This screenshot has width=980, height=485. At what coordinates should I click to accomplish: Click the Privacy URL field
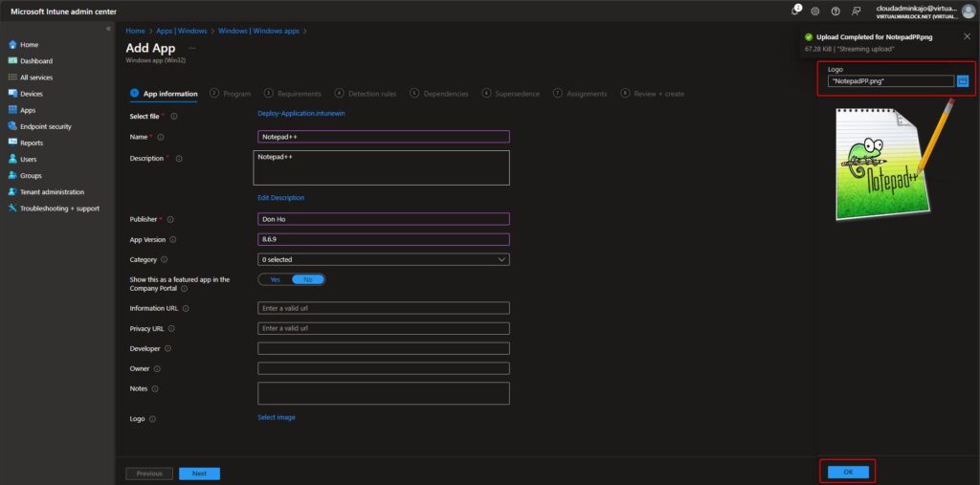384,329
